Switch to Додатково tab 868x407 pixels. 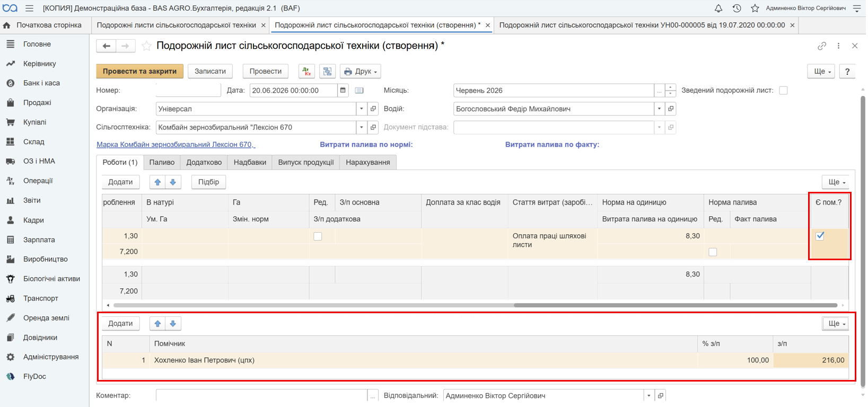(x=204, y=162)
